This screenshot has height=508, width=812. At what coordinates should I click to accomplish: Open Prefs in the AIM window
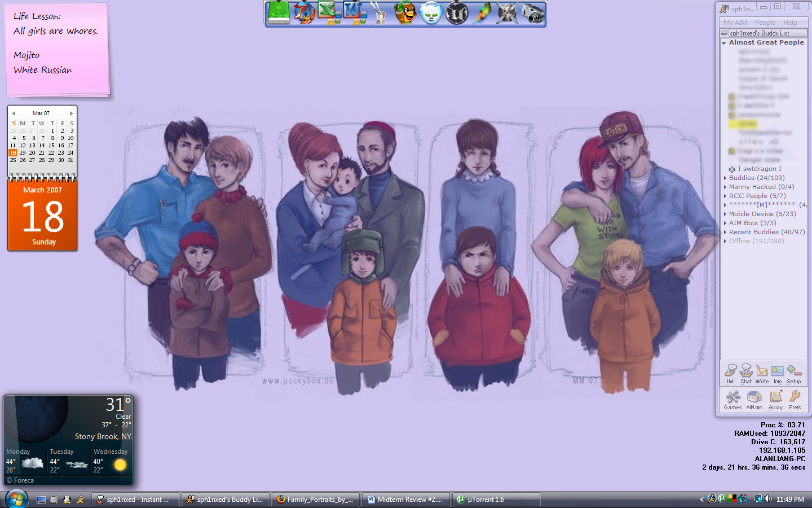pyautogui.click(x=795, y=400)
